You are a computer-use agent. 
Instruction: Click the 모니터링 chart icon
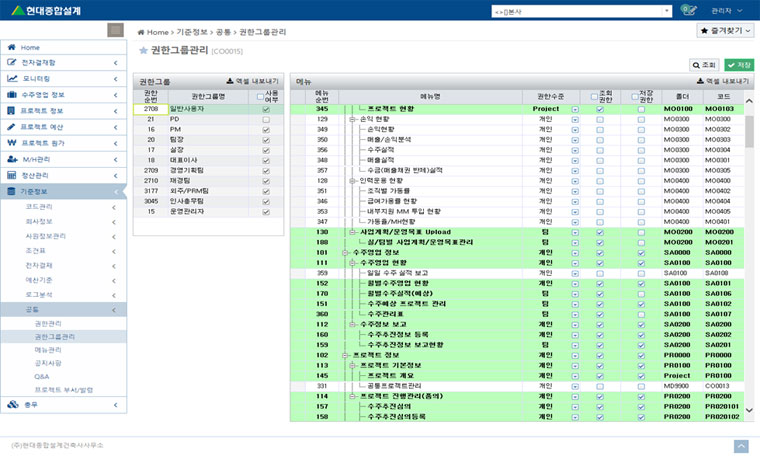tap(12, 78)
